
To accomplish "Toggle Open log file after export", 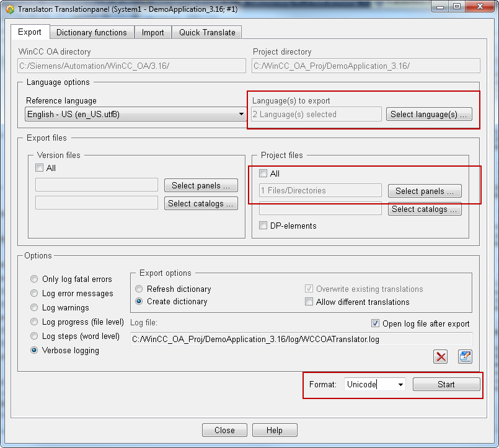I will [374, 323].
